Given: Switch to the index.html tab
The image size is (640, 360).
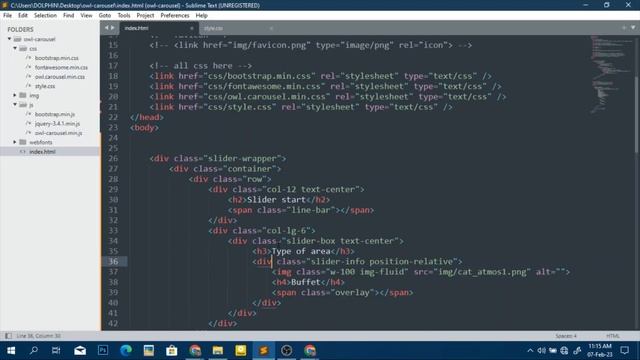Looking at the screenshot, I should click(x=159, y=28).
